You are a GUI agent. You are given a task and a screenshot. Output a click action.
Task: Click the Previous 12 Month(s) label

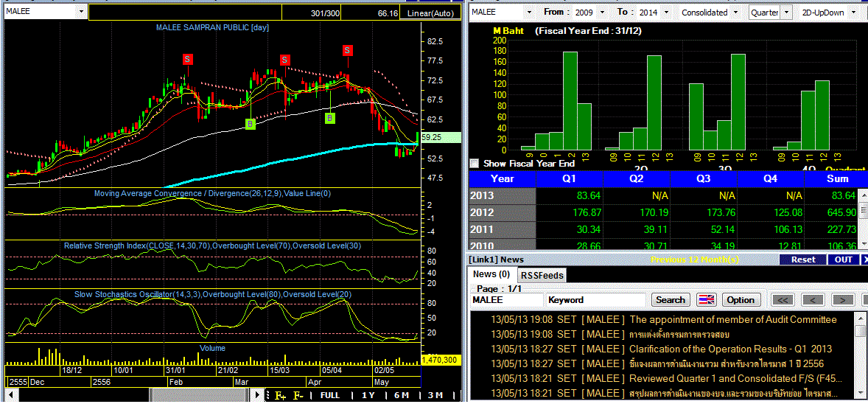tap(694, 260)
